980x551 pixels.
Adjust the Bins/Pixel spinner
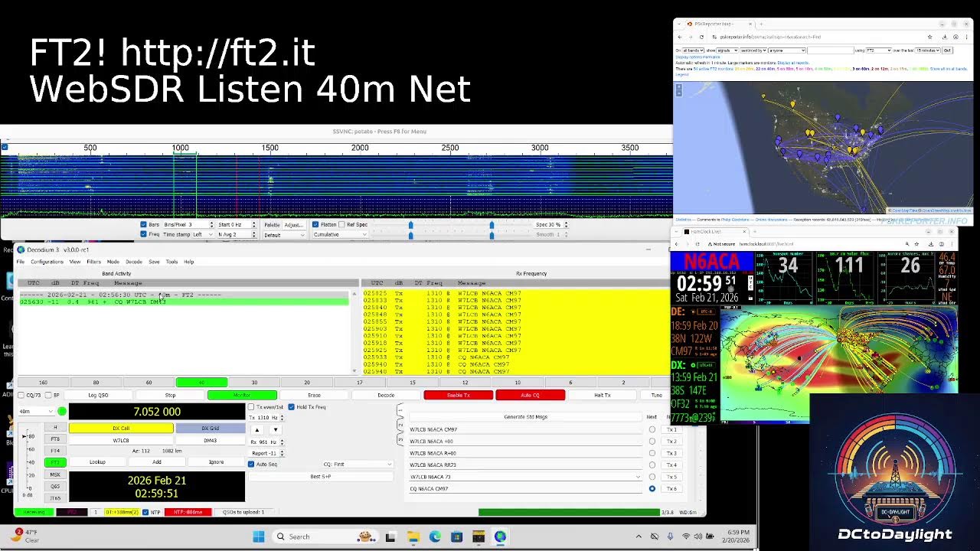click(188, 225)
